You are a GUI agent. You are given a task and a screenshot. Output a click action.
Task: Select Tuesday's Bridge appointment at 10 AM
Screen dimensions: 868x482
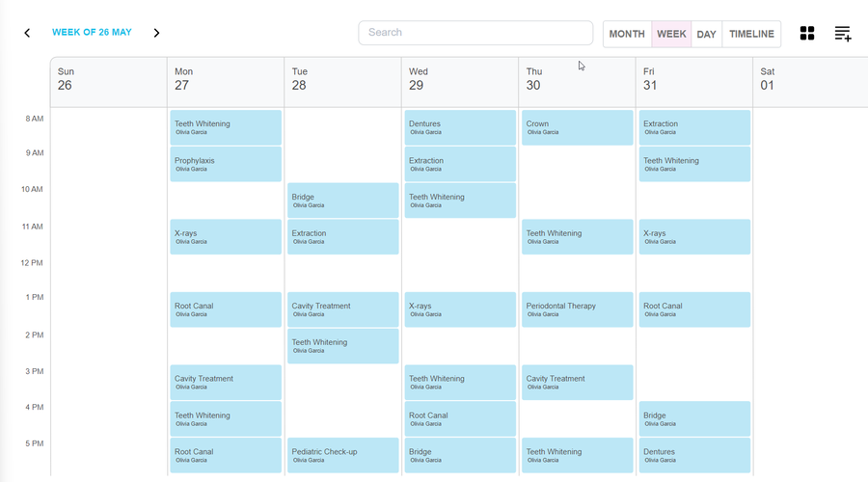(342, 201)
